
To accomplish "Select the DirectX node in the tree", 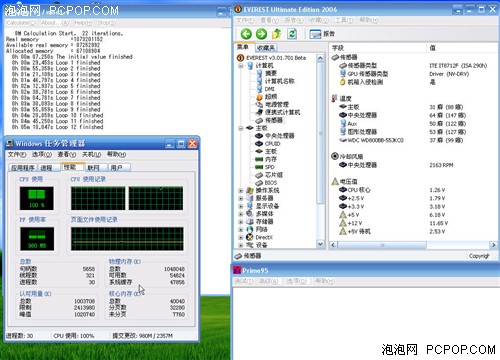I will coord(264,237).
